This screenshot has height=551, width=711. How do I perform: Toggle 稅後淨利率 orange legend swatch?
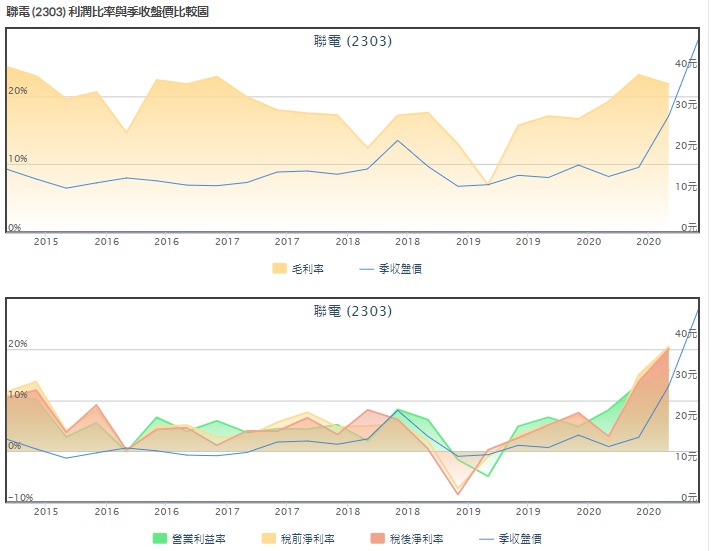377,538
